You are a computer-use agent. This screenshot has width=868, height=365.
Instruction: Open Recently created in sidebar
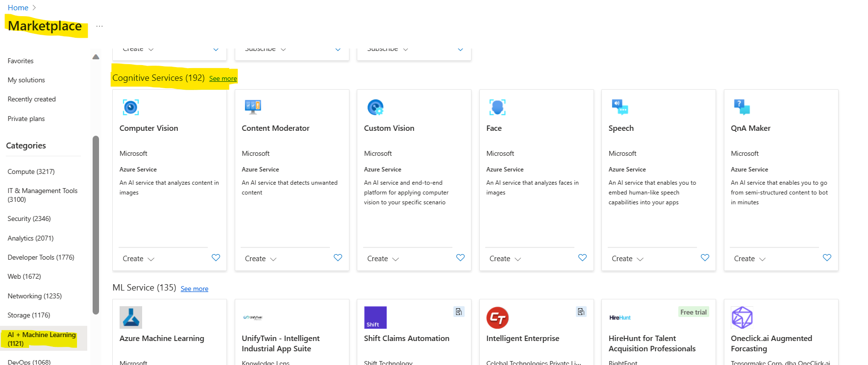point(32,99)
